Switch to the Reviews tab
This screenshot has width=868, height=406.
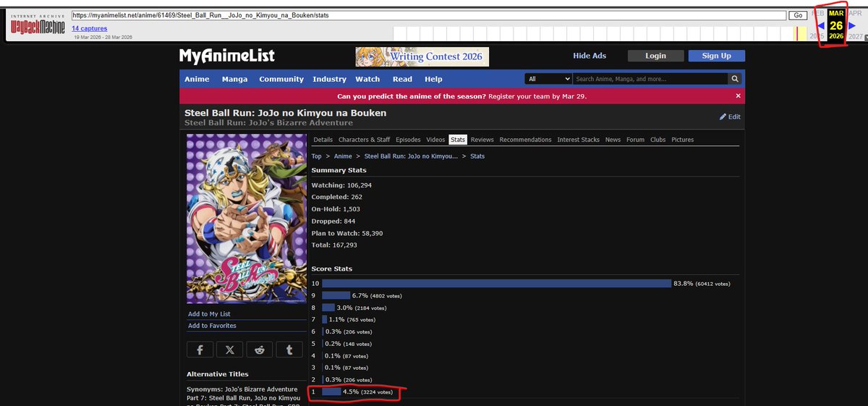(482, 140)
